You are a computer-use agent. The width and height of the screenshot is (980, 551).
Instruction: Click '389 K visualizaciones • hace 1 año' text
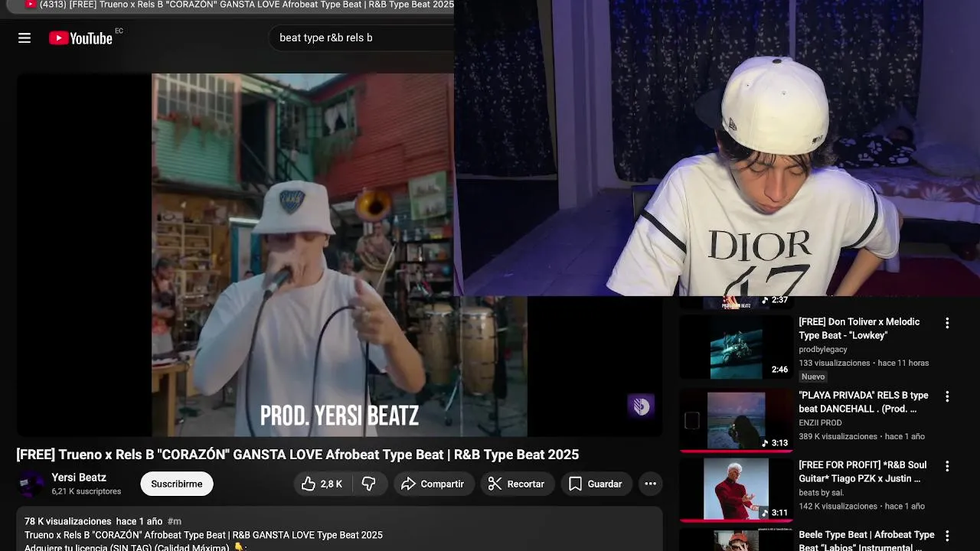click(x=861, y=436)
